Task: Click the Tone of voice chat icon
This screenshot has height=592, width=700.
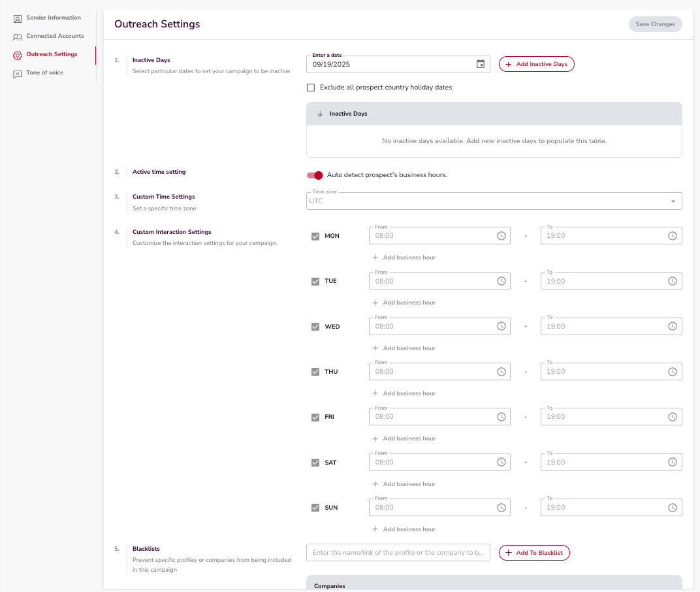Action: (18, 74)
